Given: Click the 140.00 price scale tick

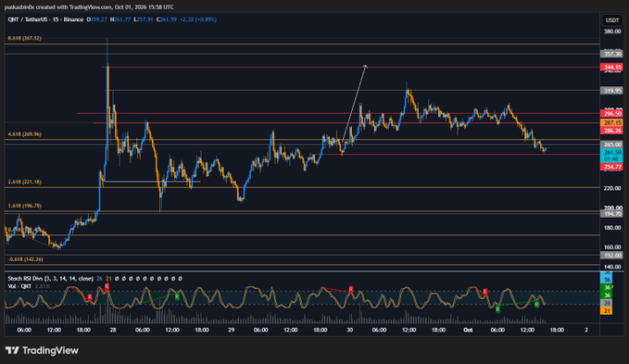Looking at the screenshot, I should [x=611, y=267].
